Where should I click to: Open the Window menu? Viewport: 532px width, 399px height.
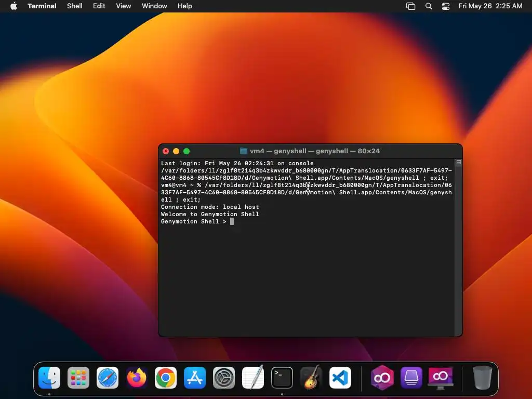(x=154, y=6)
